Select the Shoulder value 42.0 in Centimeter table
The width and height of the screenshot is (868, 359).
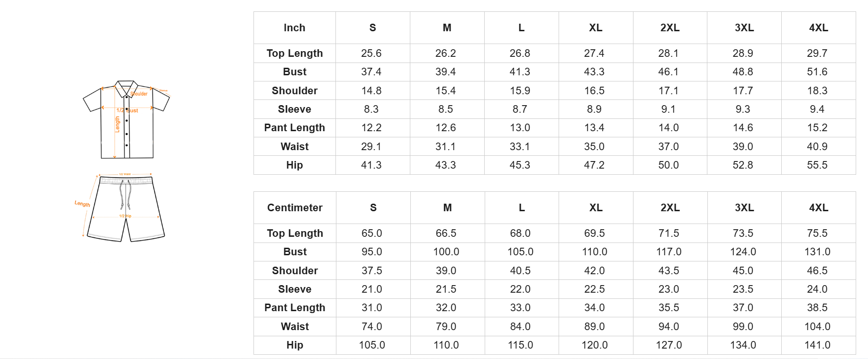click(x=594, y=271)
